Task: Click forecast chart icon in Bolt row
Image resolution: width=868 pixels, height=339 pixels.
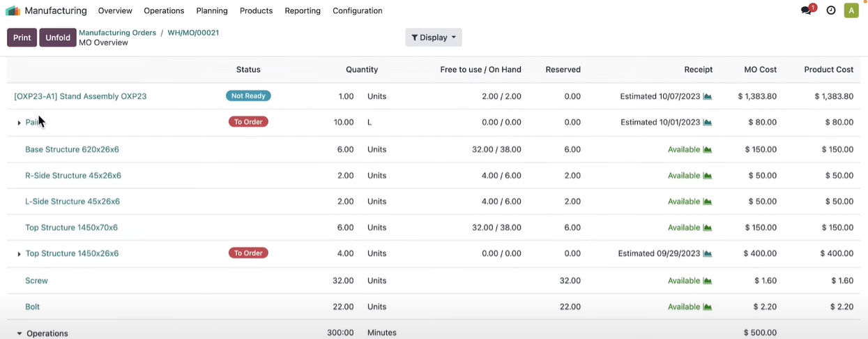Action: point(708,307)
